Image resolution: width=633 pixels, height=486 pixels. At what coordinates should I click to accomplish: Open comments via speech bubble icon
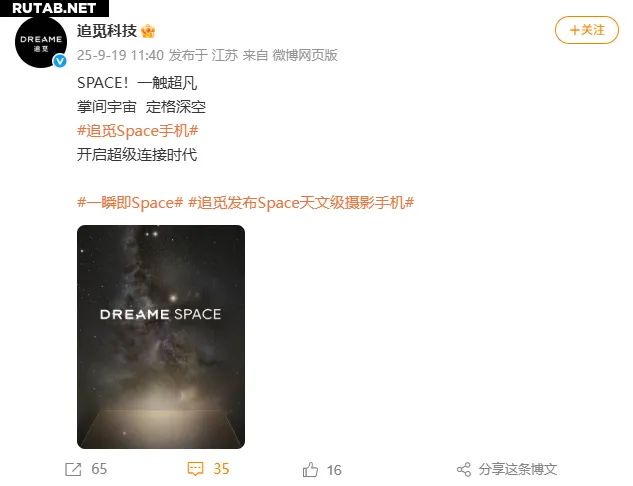195,469
